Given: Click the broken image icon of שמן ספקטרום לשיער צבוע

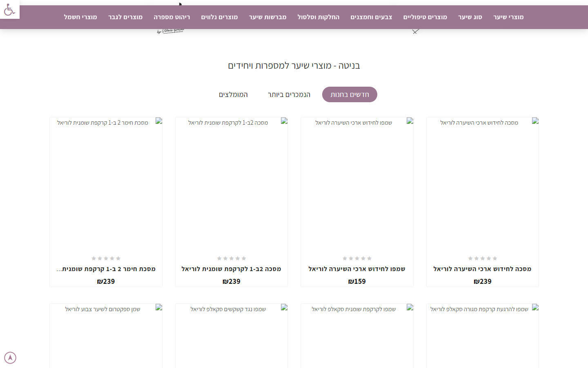Looking at the screenshot, I should 159,307.
